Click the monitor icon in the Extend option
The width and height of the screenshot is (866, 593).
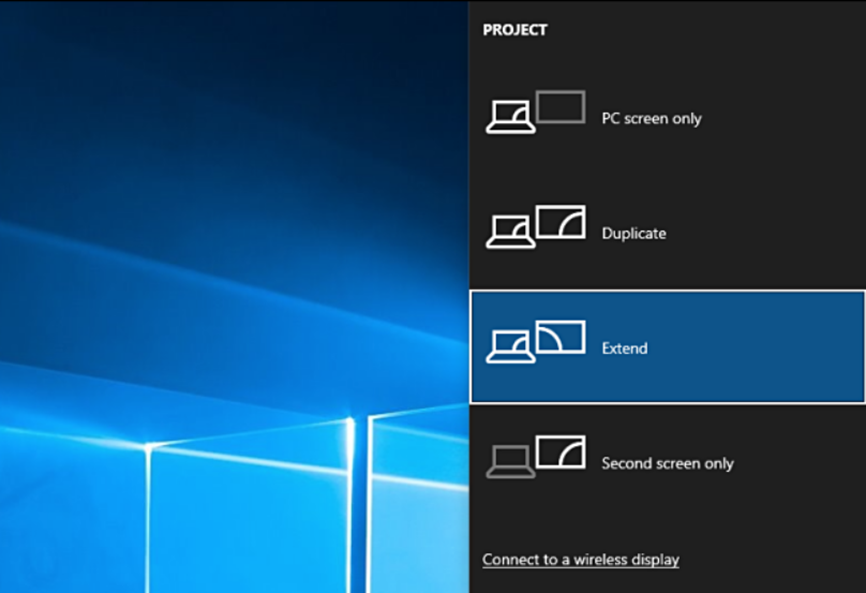560,337
